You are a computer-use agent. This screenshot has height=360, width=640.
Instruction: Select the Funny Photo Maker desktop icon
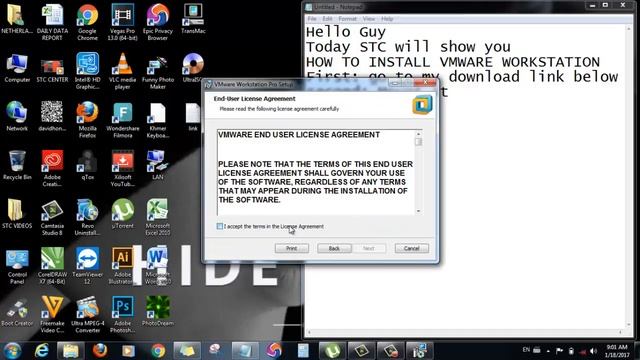158,72
